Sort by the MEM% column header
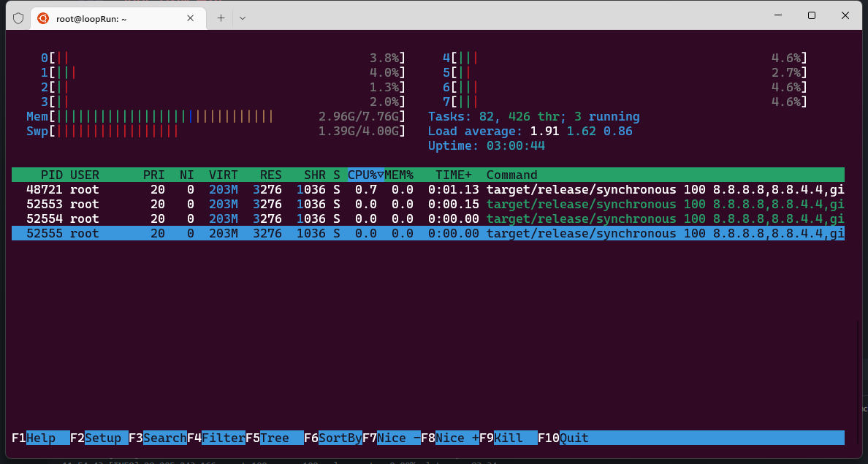Image resolution: width=868 pixels, height=464 pixels. (399, 175)
